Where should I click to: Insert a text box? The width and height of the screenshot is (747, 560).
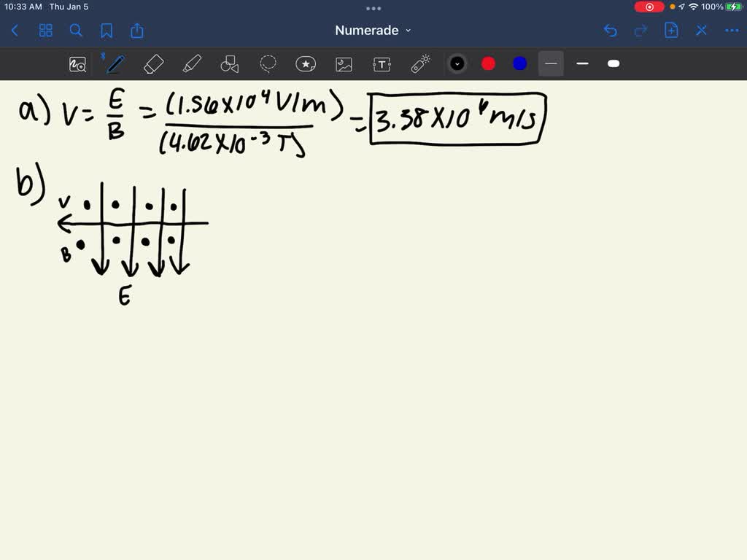(x=381, y=63)
